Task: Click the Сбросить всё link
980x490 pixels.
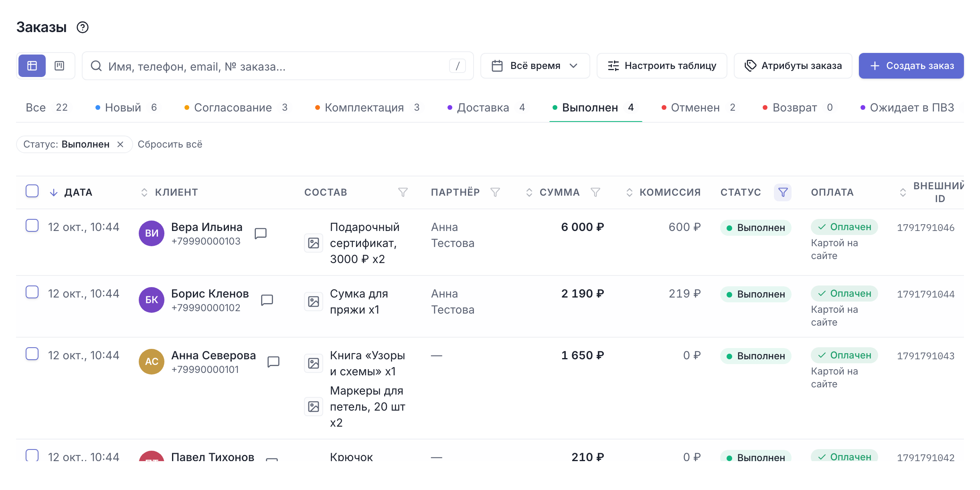Action: pyautogui.click(x=170, y=144)
